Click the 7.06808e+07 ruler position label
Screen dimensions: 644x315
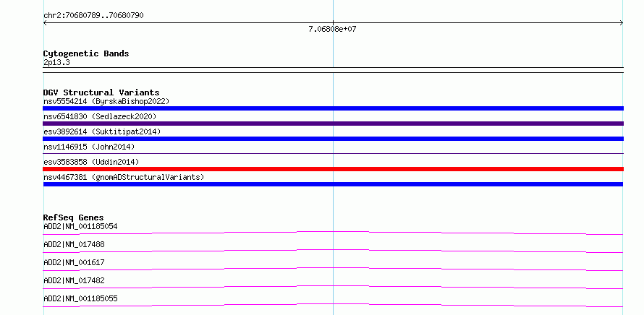click(x=332, y=29)
